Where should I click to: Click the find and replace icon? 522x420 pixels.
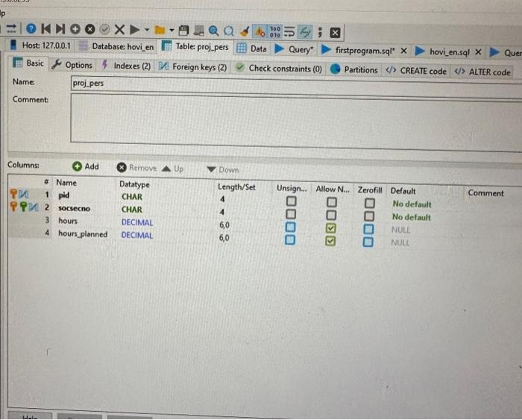click(x=229, y=31)
